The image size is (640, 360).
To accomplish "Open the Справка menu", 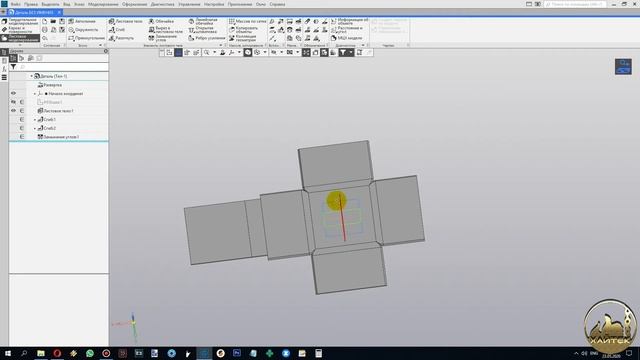I will (x=277, y=4).
